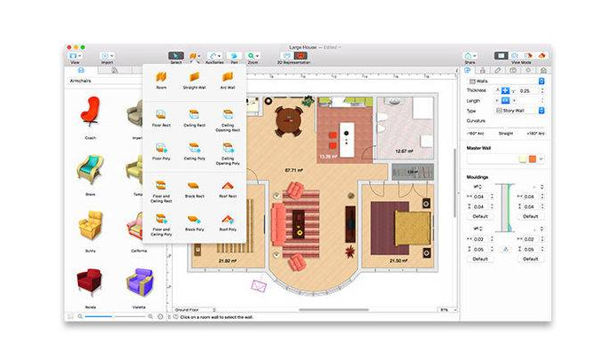Click the Thickness value field 0.25
This screenshot has width=606, height=364.
click(528, 91)
